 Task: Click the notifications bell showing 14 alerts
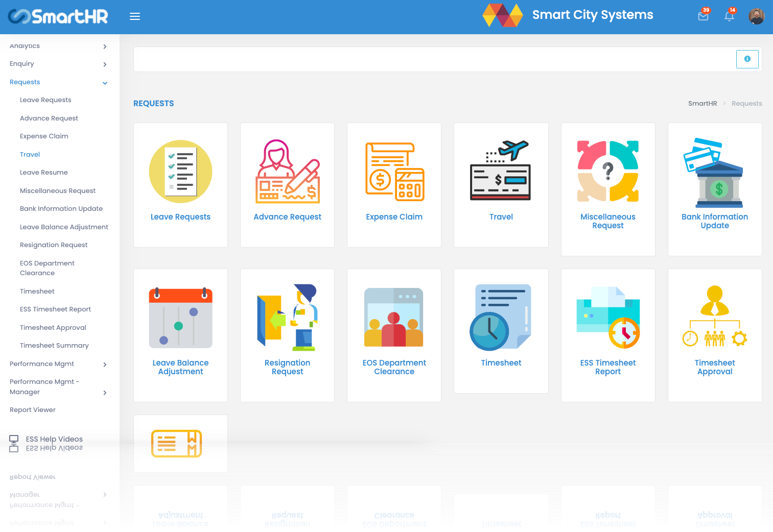click(x=729, y=16)
